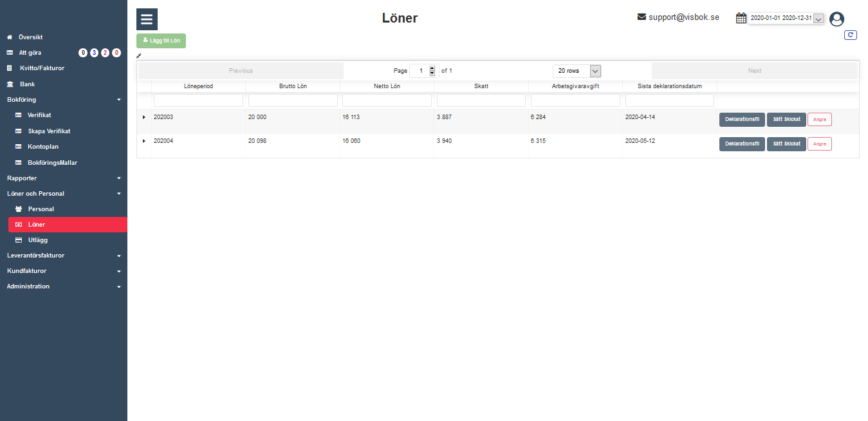The height and width of the screenshot is (421, 868).
Task: Expand row details for period 202003
Action: (x=144, y=117)
